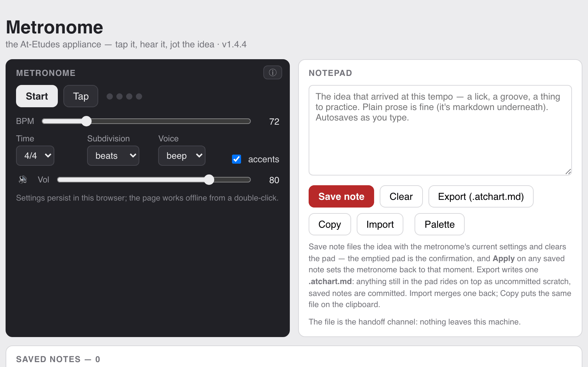Screen dimensions: 588x367
Task: Click the Saved Notes — 0 heading
Action: coord(58,359)
